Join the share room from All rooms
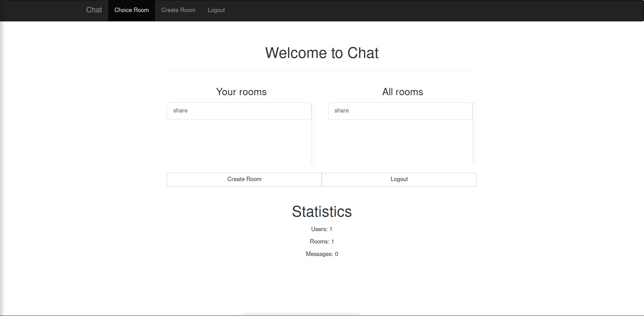Screen dimensions: 644x316 (x=400, y=111)
